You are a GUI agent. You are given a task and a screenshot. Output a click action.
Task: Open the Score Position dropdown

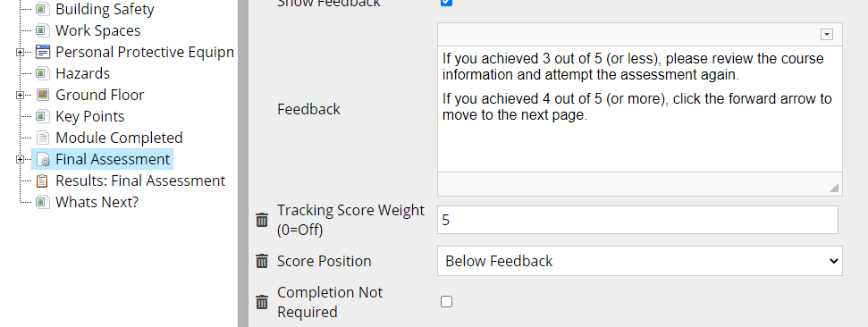coord(640,261)
